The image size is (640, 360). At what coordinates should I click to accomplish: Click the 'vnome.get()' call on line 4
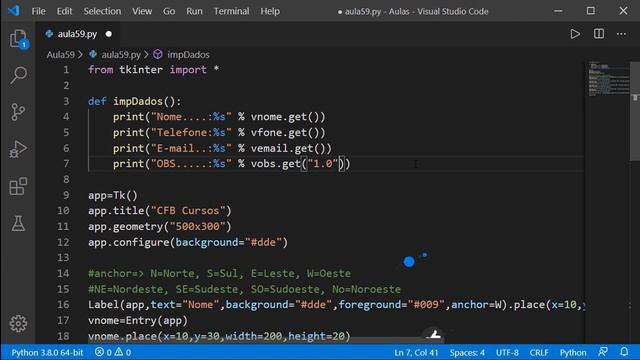(285, 117)
